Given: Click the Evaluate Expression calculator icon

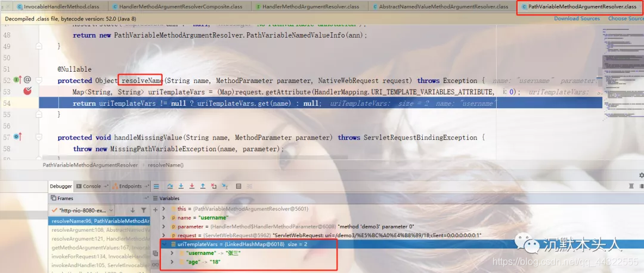Looking at the screenshot, I should [x=238, y=186].
